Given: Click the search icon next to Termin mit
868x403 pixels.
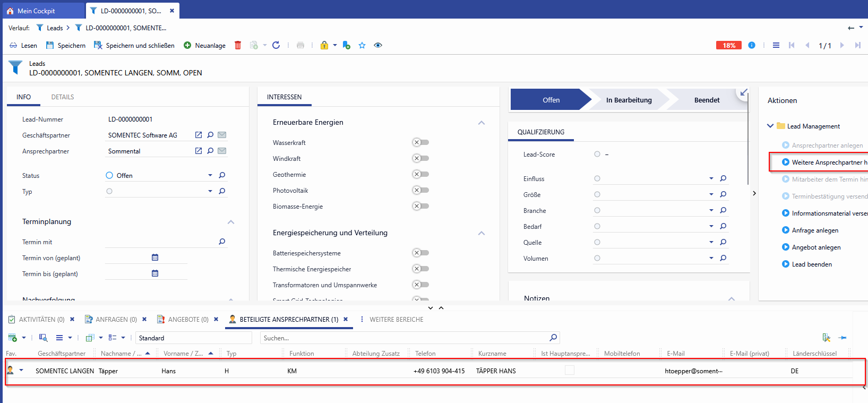Looking at the screenshot, I should click(x=222, y=242).
